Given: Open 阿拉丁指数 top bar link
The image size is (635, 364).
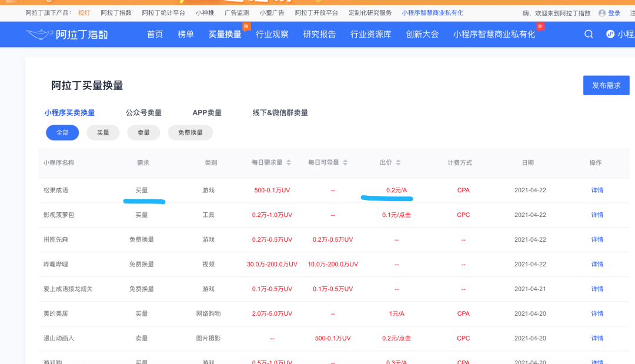Looking at the screenshot, I should (116, 13).
